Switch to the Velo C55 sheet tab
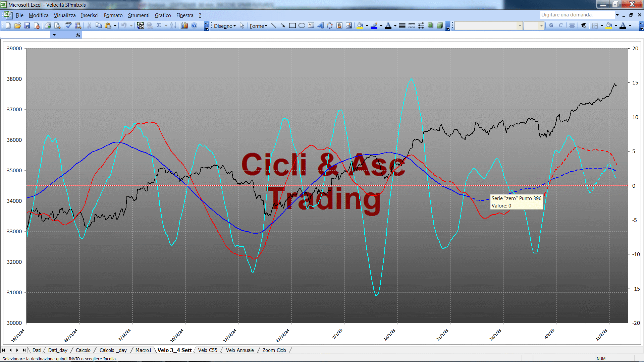Screen dimensions: 644x362 [x=208, y=350]
